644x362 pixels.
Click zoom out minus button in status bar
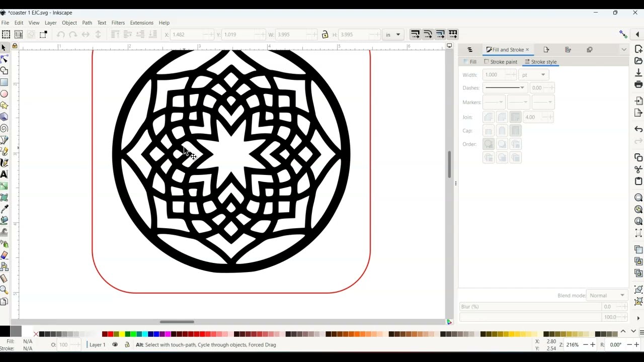point(585,345)
